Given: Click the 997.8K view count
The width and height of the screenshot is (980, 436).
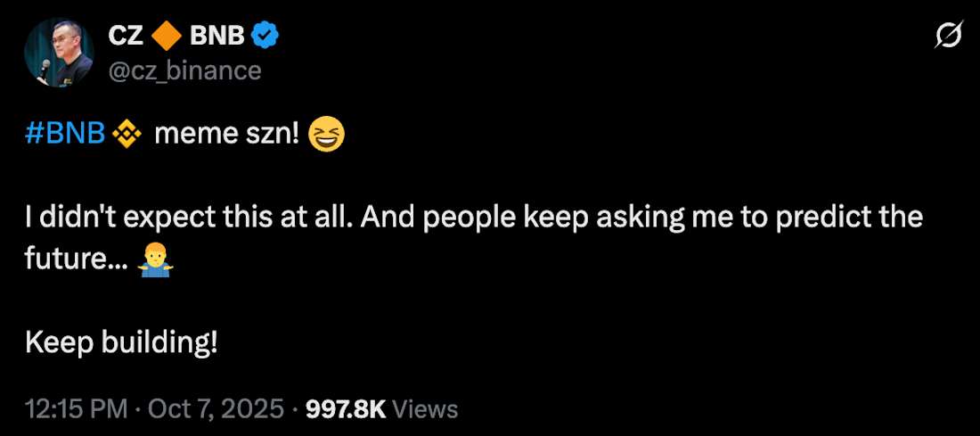Looking at the screenshot, I should (346, 409).
